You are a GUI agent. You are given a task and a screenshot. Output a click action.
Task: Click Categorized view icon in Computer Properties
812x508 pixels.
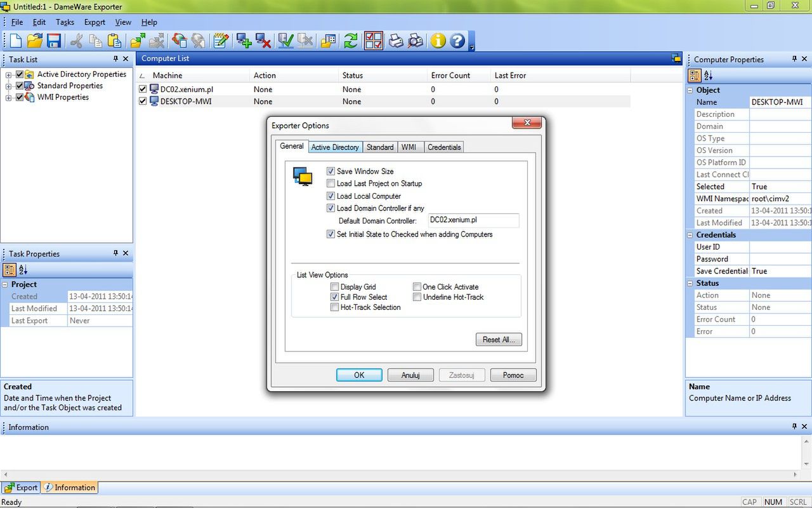pyautogui.click(x=695, y=76)
